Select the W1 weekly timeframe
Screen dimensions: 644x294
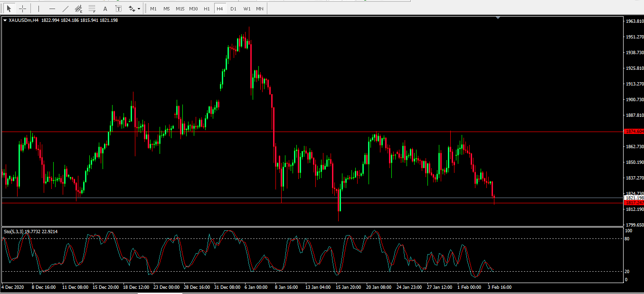(x=247, y=9)
